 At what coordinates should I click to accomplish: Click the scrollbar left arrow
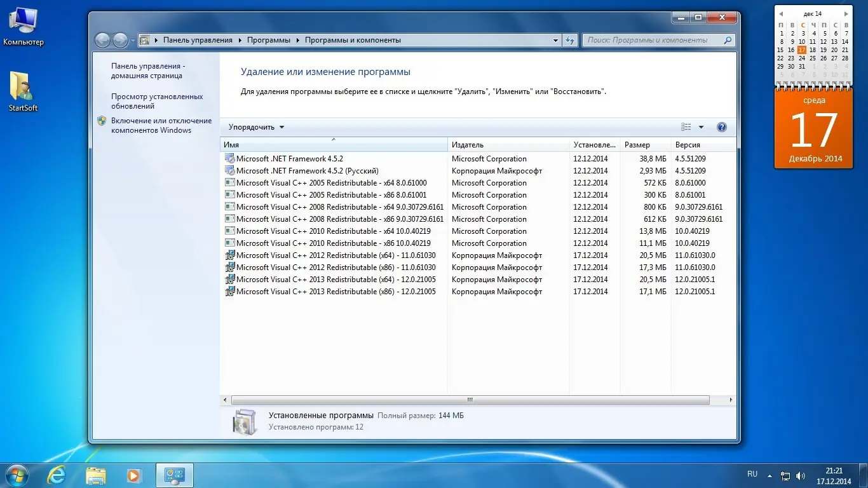(225, 400)
